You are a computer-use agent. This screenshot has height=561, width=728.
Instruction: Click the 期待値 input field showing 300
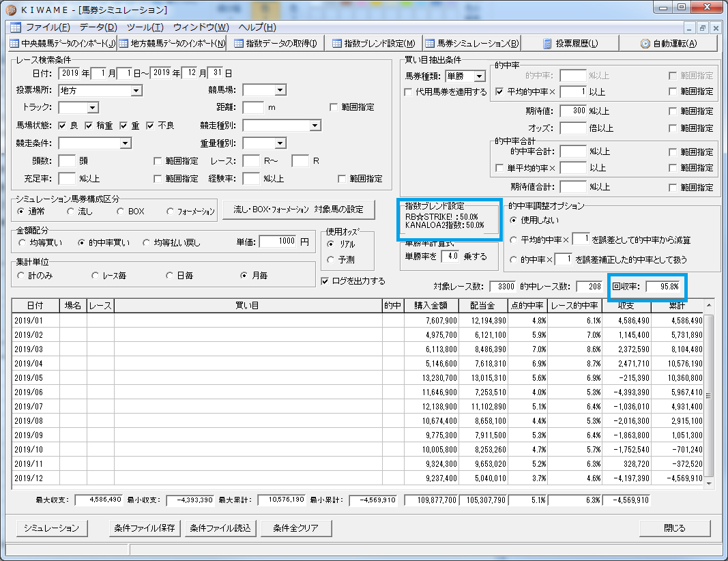click(573, 111)
